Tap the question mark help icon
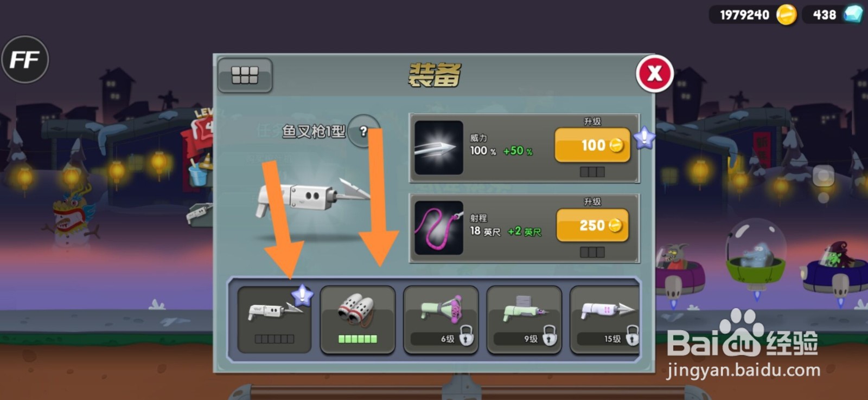Image resolution: width=868 pixels, height=400 pixels. coord(363,131)
